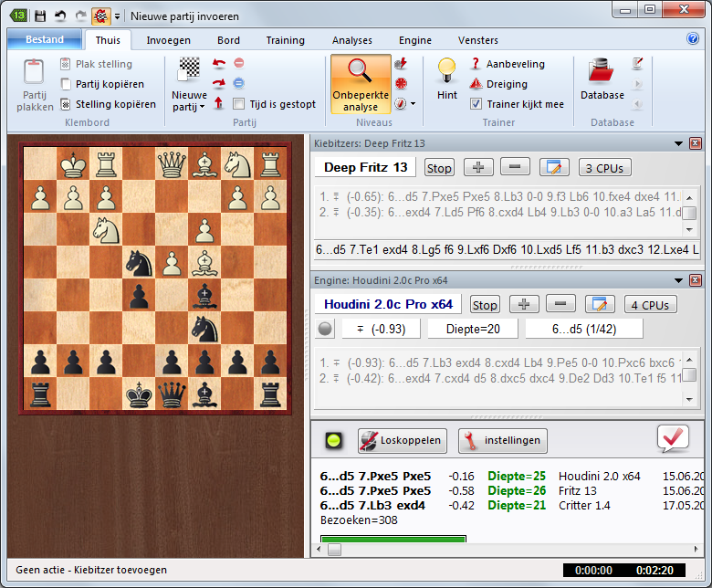This screenshot has width=712, height=588.
Task: Click Deep Fritz 13 edit window icon
Action: point(554,167)
